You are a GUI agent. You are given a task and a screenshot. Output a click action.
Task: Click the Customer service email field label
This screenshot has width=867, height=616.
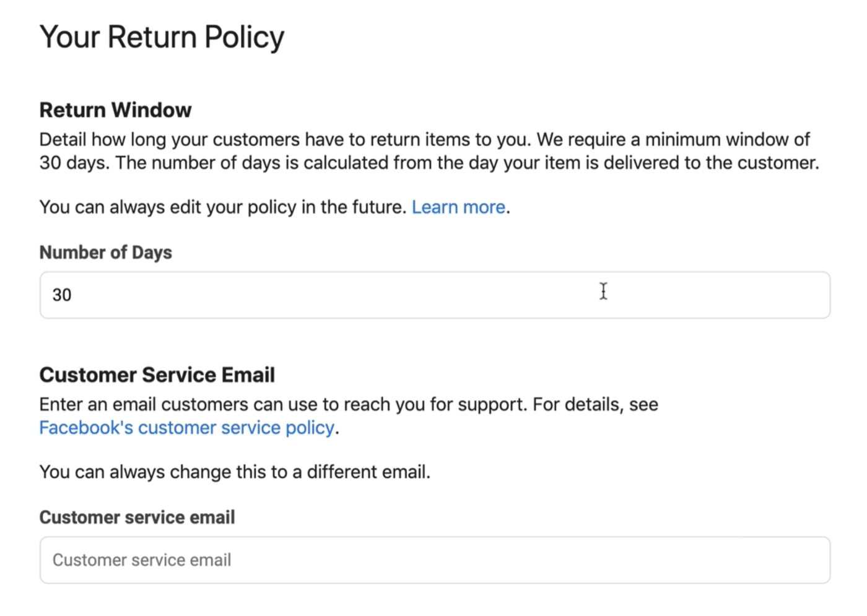tap(137, 517)
